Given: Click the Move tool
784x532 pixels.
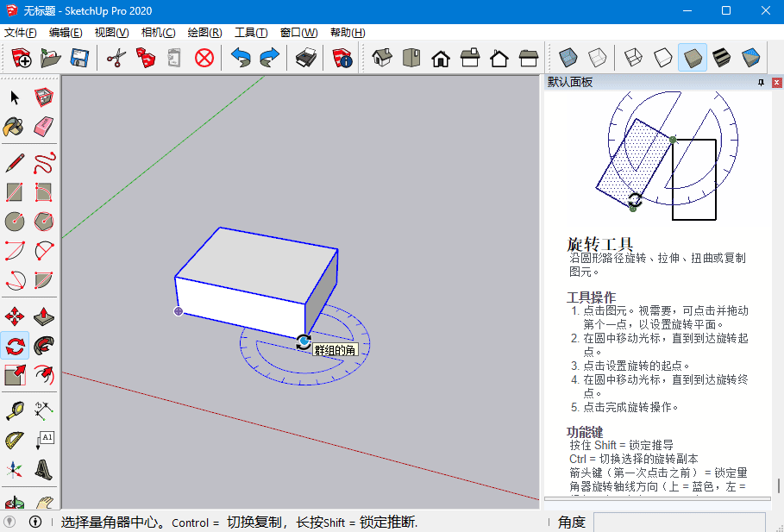Looking at the screenshot, I should (x=15, y=316).
